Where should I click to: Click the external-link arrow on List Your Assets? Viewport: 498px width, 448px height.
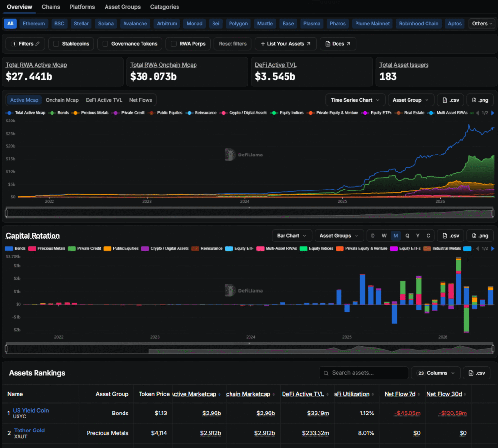pyautogui.click(x=309, y=44)
